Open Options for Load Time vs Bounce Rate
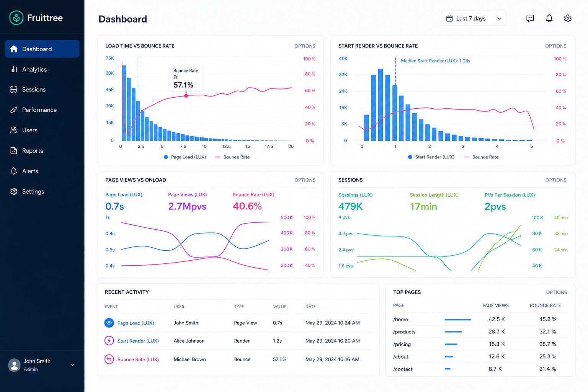Image resolution: width=588 pixels, height=392 pixels. (305, 46)
